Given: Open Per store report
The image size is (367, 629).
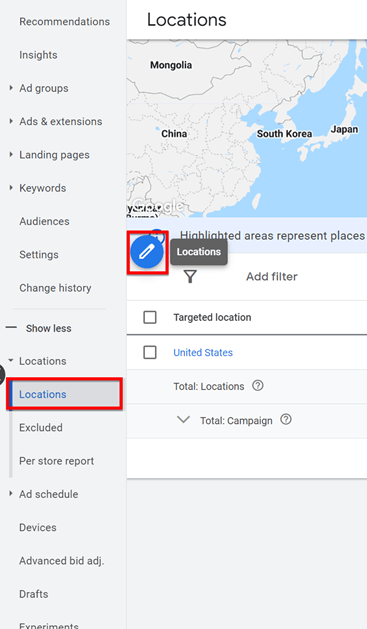Looking at the screenshot, I should (x=57, y=461).
